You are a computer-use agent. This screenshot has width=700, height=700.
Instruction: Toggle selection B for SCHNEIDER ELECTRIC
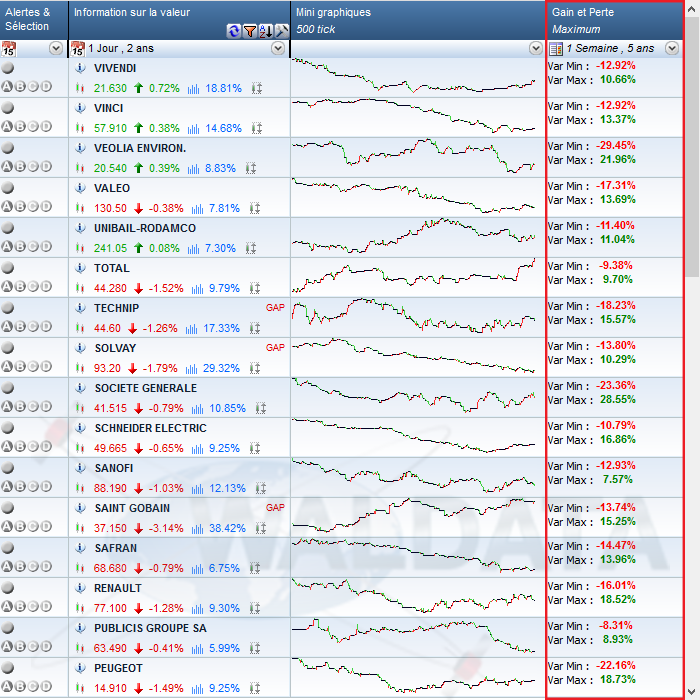20,446
